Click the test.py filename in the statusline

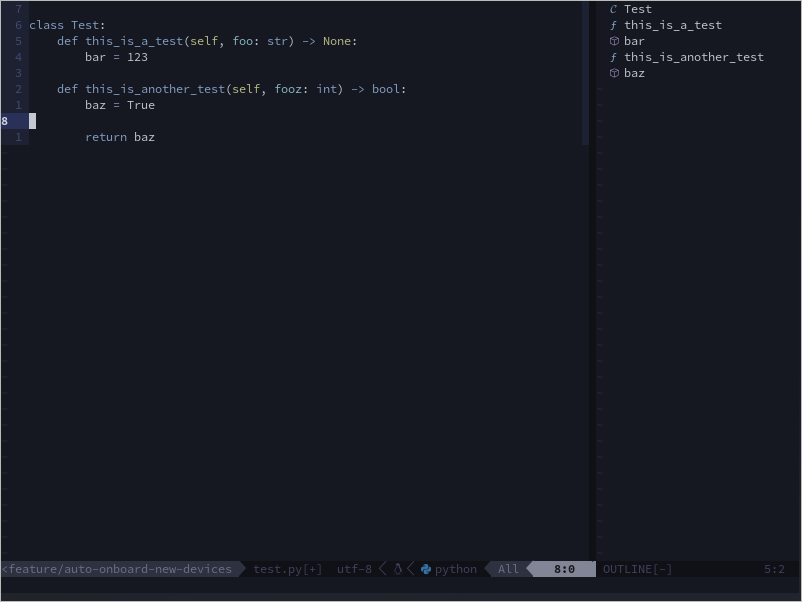(x=279, y=569)
